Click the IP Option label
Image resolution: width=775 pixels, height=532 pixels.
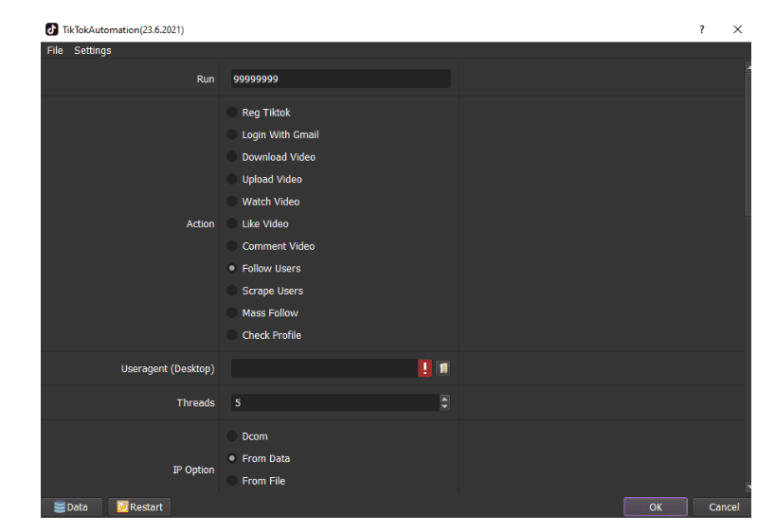pyautogui.click(x=193, y=470)
